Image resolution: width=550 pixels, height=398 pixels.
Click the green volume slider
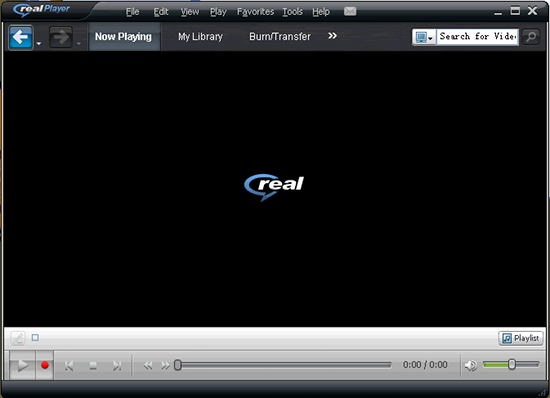click(511, 365)
